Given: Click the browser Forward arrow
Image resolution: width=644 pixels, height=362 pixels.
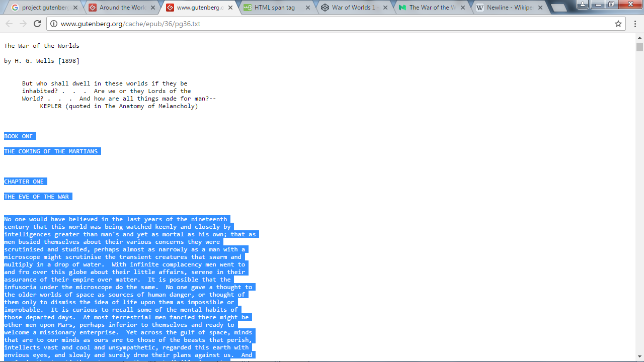Looking at the screenshot, I should (23, 24).
